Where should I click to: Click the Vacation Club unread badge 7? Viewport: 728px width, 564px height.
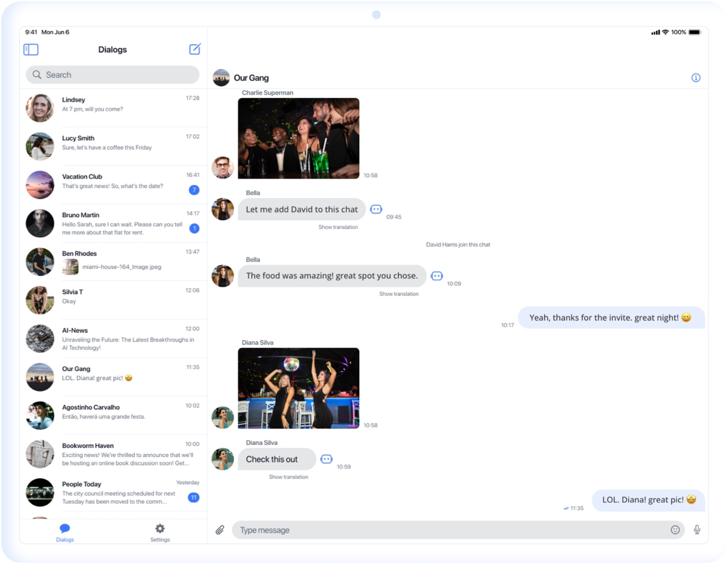194,190
